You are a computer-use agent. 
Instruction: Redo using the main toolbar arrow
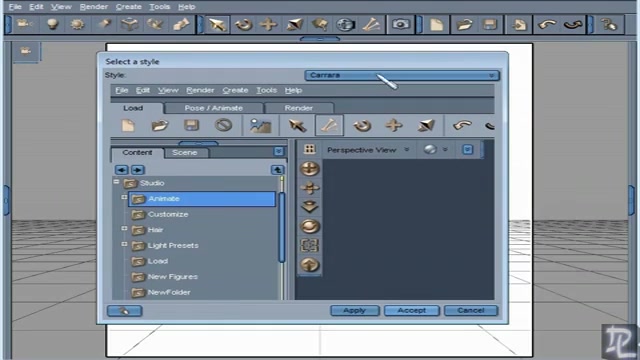pyautogui.click(x=573, y=24)
